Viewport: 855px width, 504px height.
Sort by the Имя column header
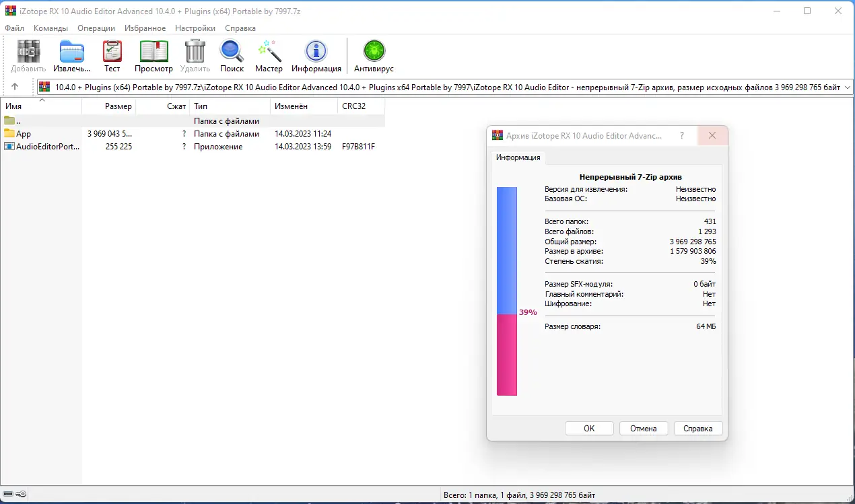[x=41, y=106]
